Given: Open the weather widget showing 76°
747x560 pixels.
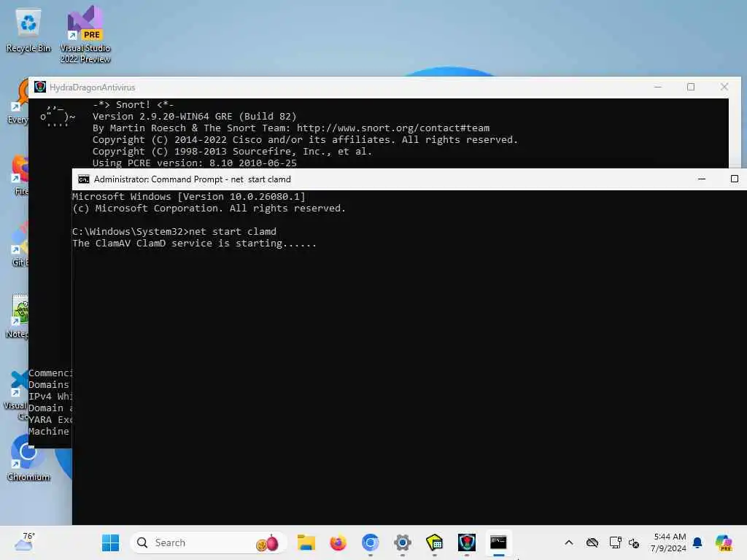Looking at the screenshot, I should [24, 542].
